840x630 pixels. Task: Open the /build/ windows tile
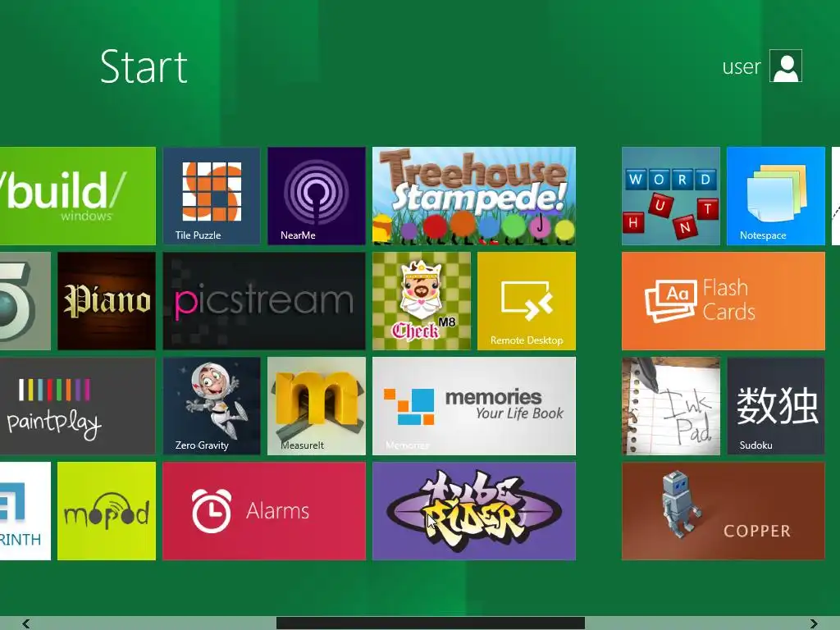point(78,196)
